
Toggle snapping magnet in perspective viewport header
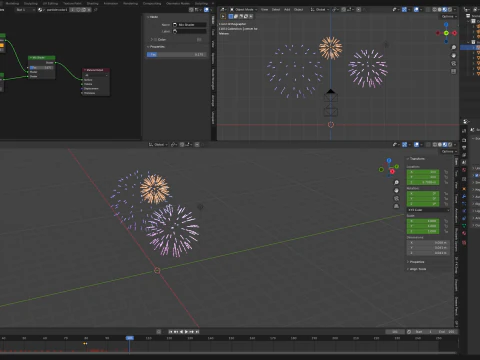click(x=182, y=145)
